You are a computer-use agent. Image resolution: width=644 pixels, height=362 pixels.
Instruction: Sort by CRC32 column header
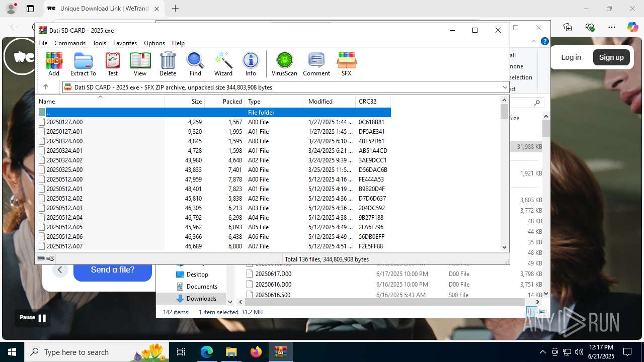point(373,102)
